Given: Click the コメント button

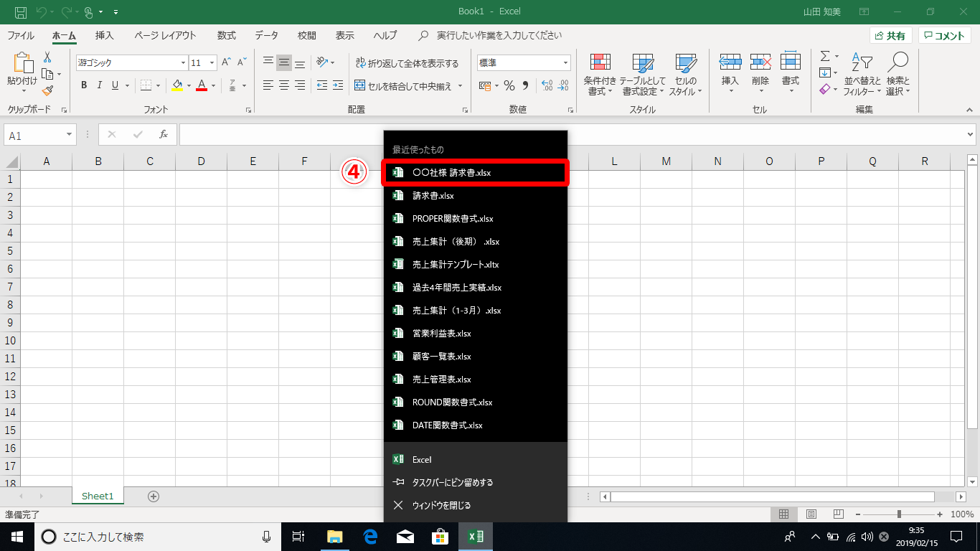Looking at the screenshot, I should click(945, 36).
